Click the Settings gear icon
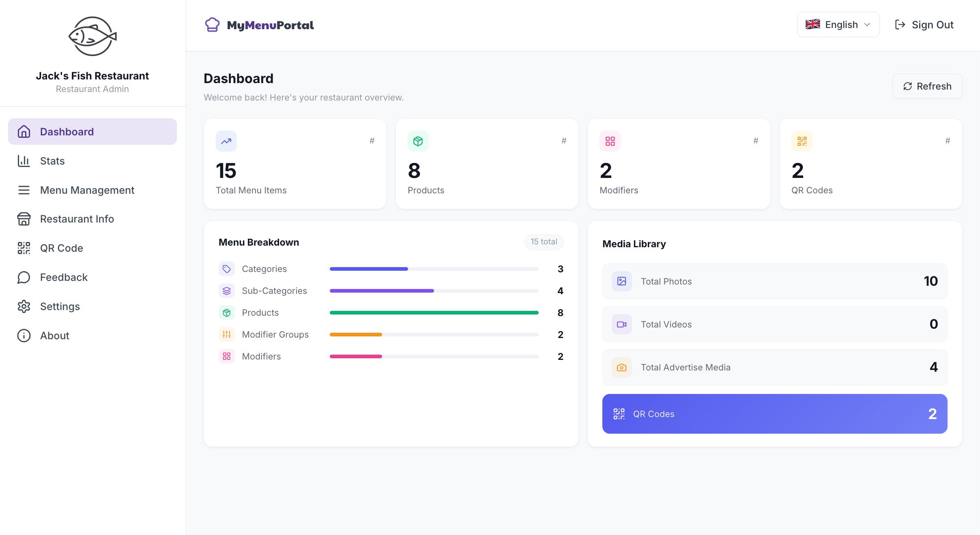980x535 pixels. (24, 306)
